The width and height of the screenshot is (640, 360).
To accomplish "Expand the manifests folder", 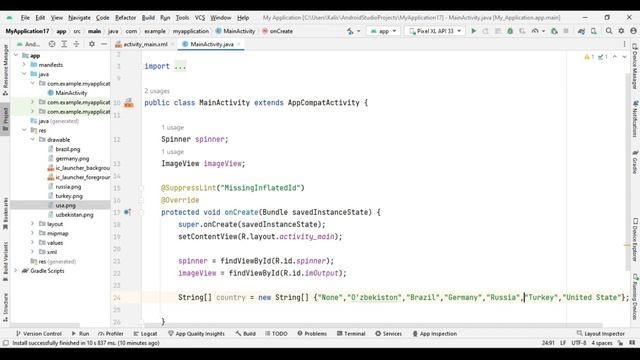I will (24, 65).
